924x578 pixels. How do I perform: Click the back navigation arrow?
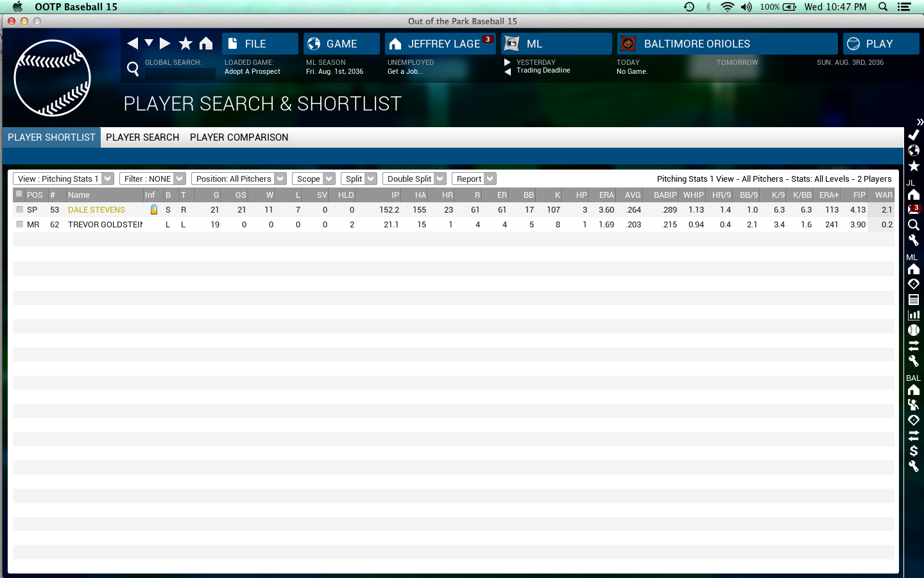point(133,44)
